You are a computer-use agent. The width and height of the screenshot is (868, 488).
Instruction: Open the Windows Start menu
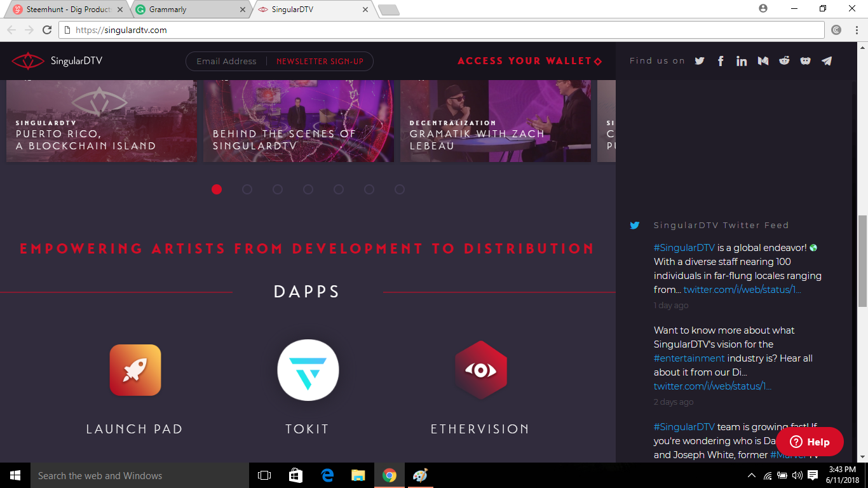[x=15, y=475]
